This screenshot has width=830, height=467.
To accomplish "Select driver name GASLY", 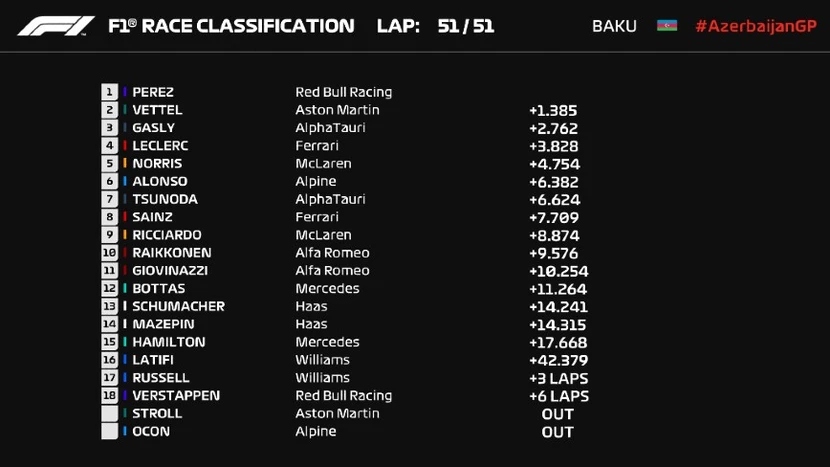I will (x=153, y=128).
